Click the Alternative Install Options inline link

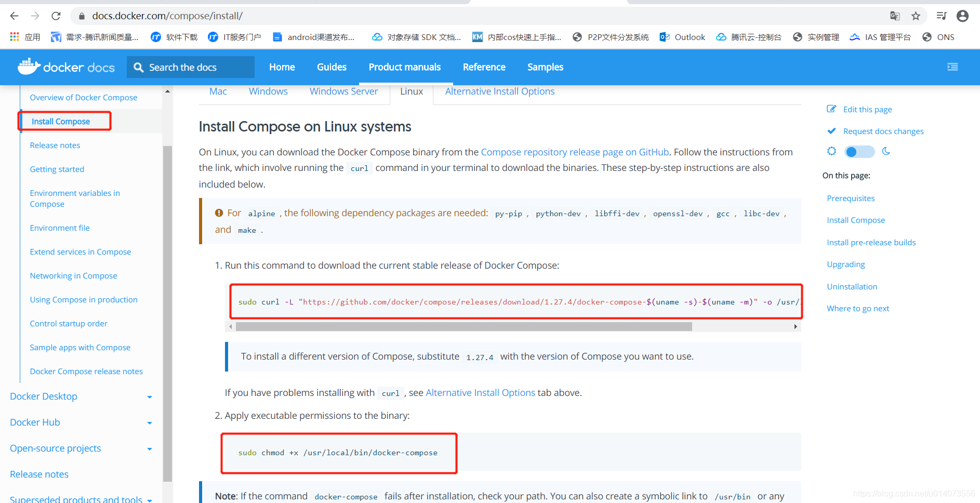(480, 393)
